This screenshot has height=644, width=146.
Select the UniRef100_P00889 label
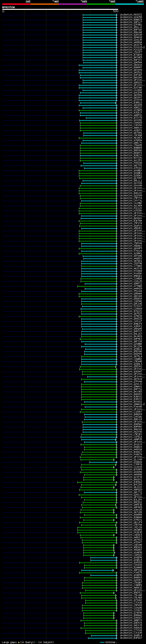131,271
